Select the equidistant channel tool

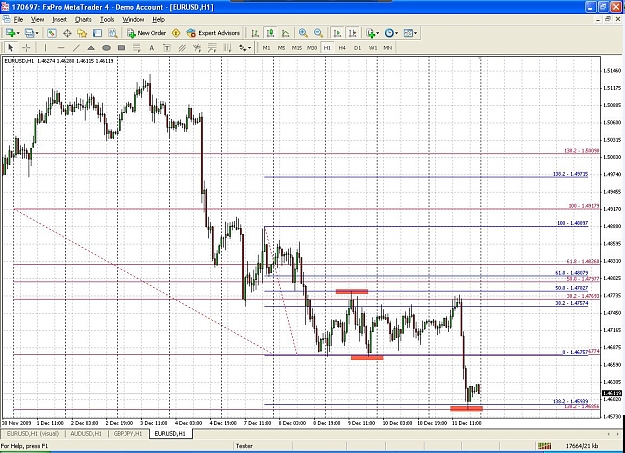pyautogui.click(x=182, y=48)
